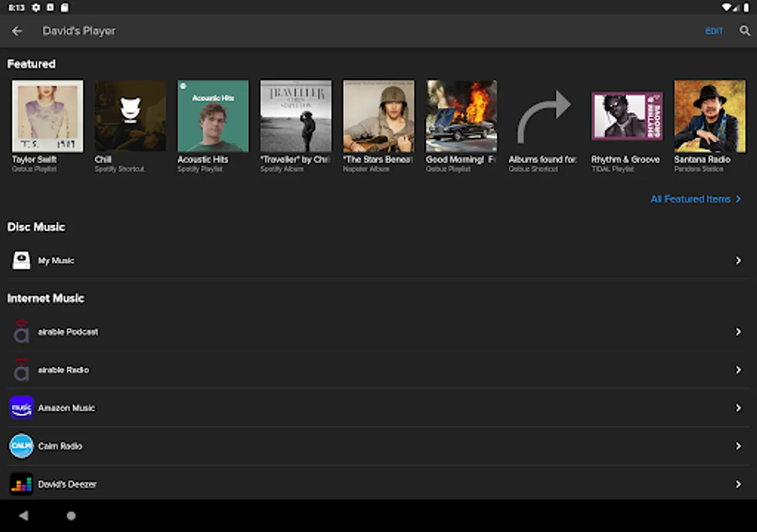
Task: Tap the Android back triangle in navigation bar
Action: coord(24,515)
